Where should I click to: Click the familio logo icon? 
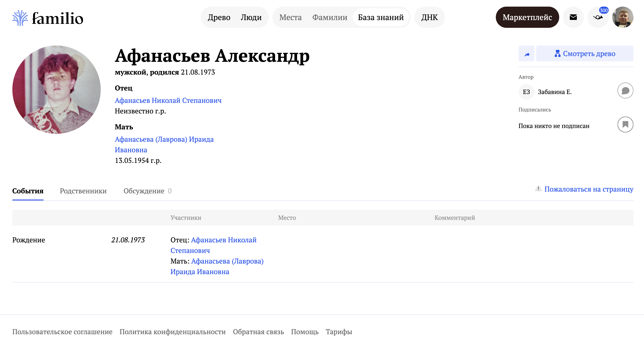pos(20,18)
